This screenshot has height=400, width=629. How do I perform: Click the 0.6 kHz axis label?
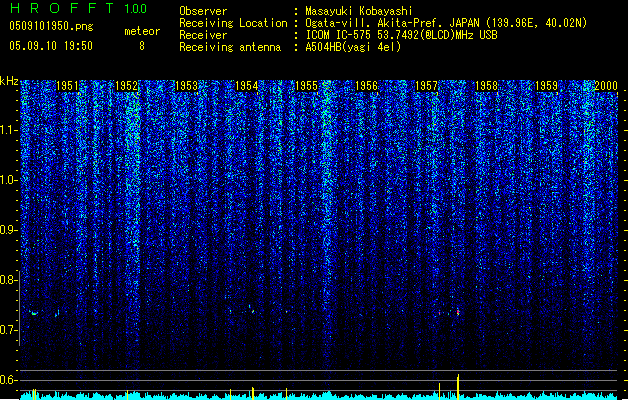pyautogui.click(x=7, y=380)
